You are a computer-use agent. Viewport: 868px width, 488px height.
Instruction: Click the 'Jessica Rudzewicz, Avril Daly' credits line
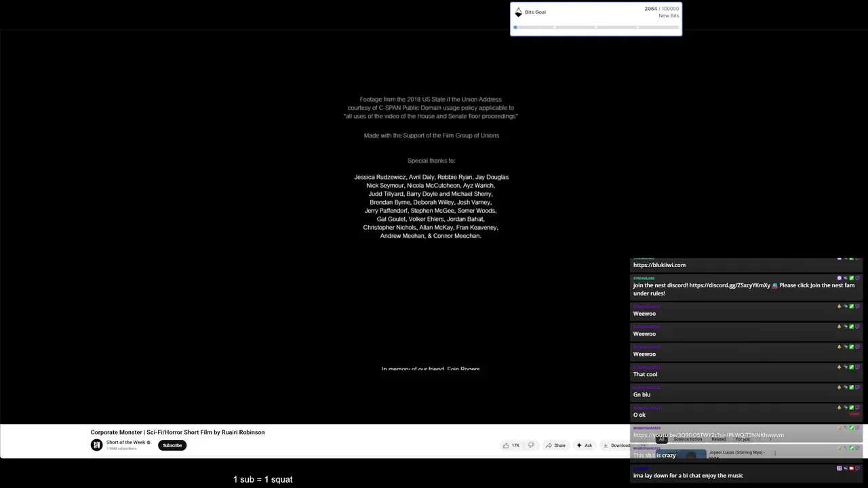pyautogui.click(x=431, y=177)
